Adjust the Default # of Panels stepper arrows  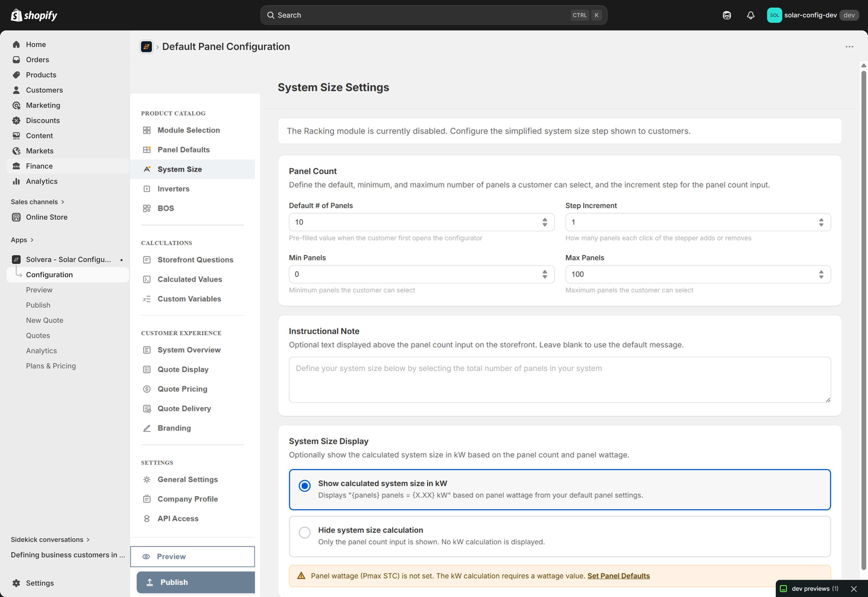pos(545,222)
